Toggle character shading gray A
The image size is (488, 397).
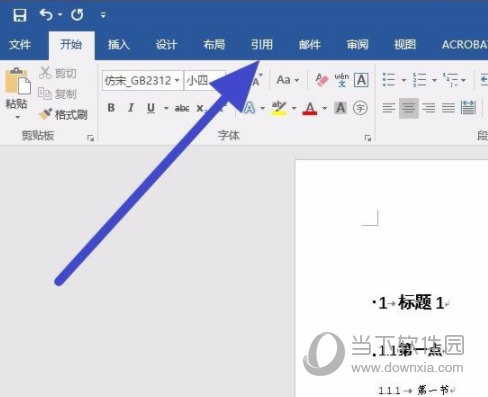(x=340, y=108)
